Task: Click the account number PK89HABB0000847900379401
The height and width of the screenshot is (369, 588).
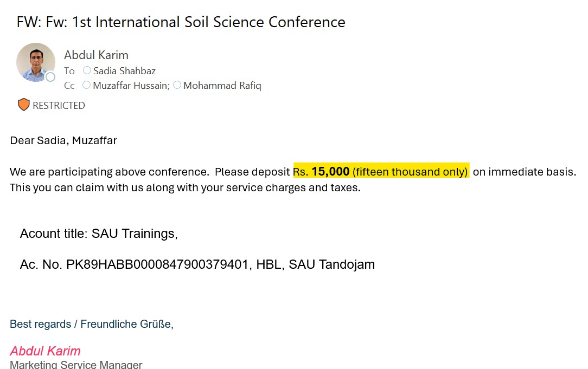Action: (x=156, y=264)
